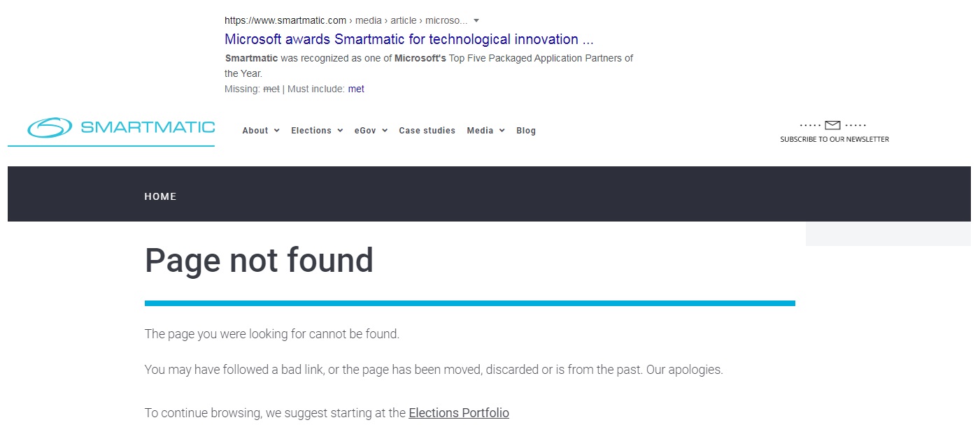Visit the Blog page

[x=526, y=131]
